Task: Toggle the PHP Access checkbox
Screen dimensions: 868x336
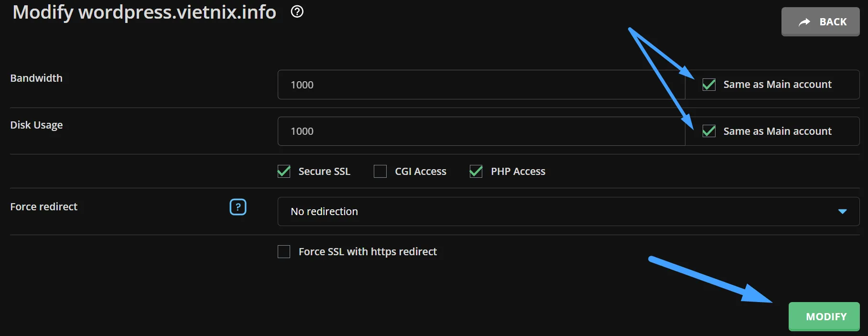Action: (476, 171)
